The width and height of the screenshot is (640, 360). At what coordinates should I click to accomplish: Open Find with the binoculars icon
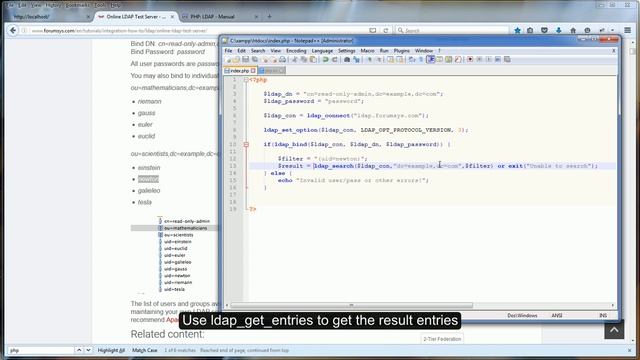pyautogui.click(x=347, y=60)
